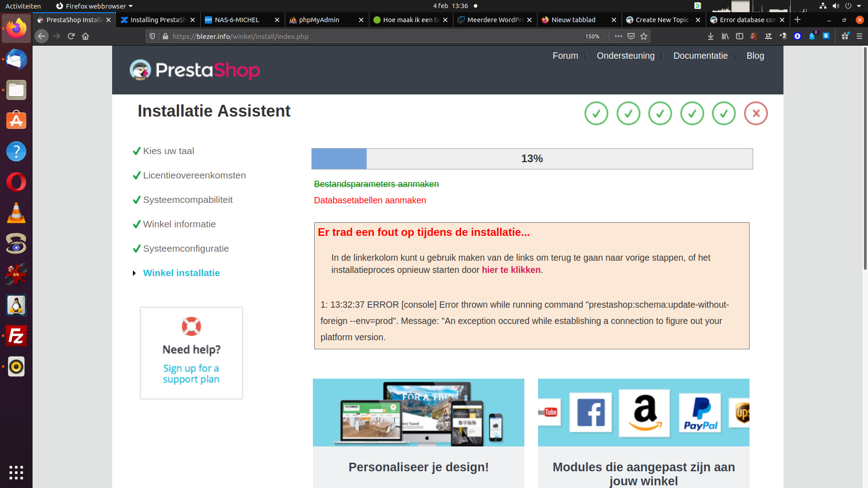
Task: Open the Documentatie link
Action: click(700, 56)
